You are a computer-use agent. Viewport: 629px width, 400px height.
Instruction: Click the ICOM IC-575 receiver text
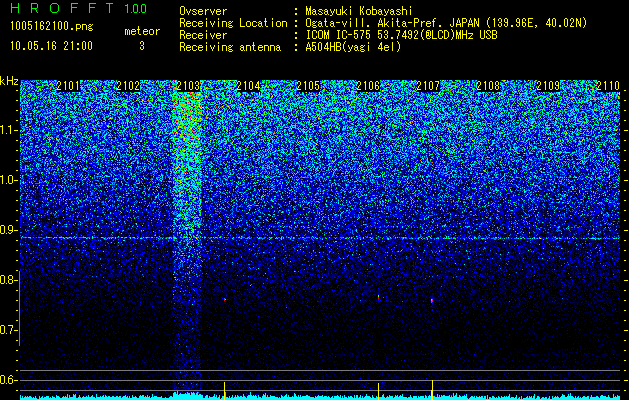tap(401, 35)
